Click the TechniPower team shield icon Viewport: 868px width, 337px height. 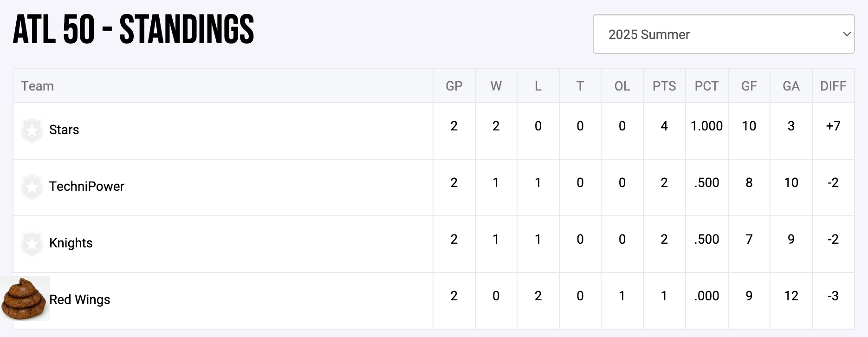[32, 187]
